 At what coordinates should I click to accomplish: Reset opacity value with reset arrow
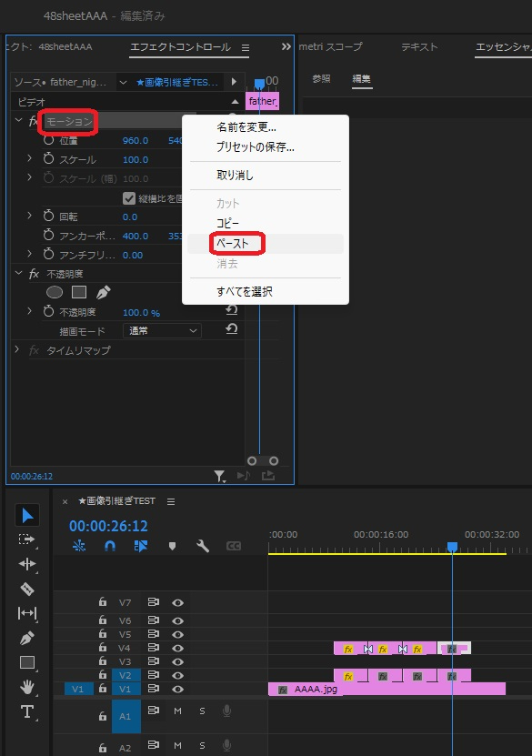click(232, 310)
